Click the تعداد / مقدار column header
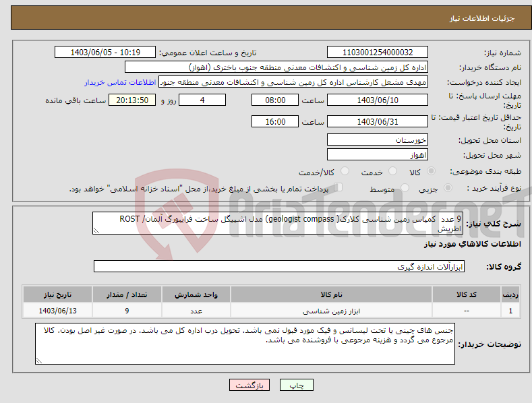The height and width of the screenshot is (403, 532). click(127, 294)
